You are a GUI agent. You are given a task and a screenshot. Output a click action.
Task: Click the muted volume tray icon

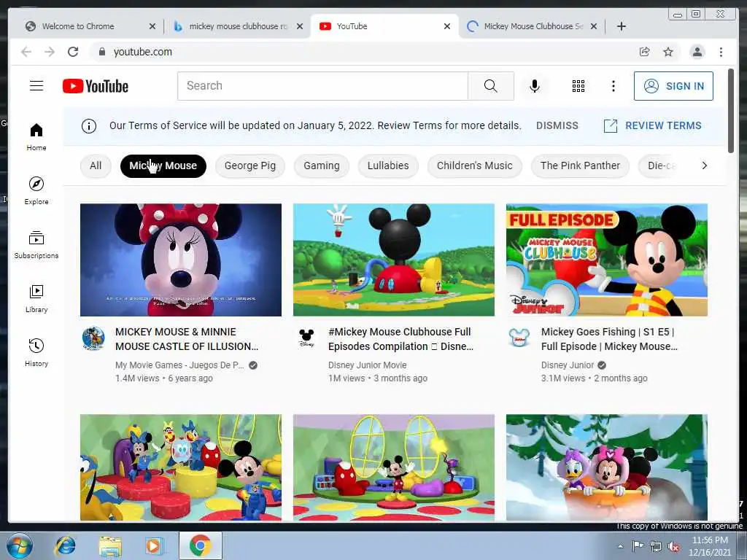click(x=673, y=547)
